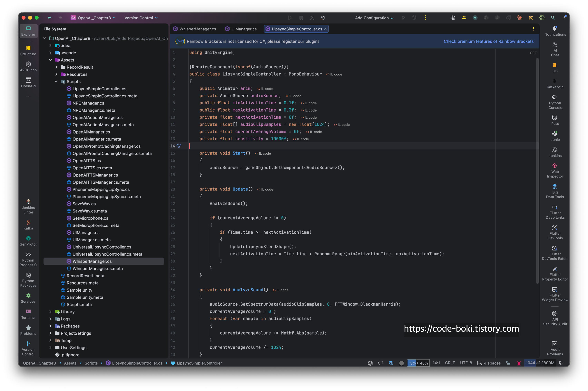Open the Services tool window
The height and width of the screenshot is (391, 588).
click(x=28, y=298)
